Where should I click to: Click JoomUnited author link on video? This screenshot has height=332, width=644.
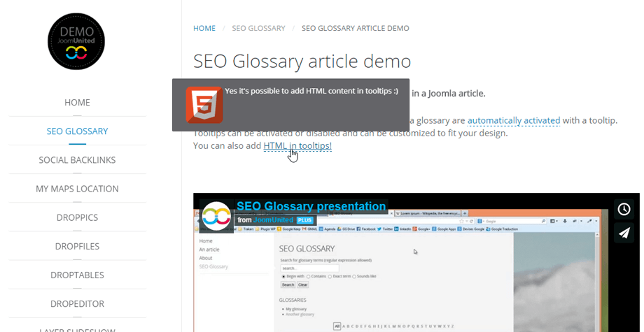click(273, 220)
